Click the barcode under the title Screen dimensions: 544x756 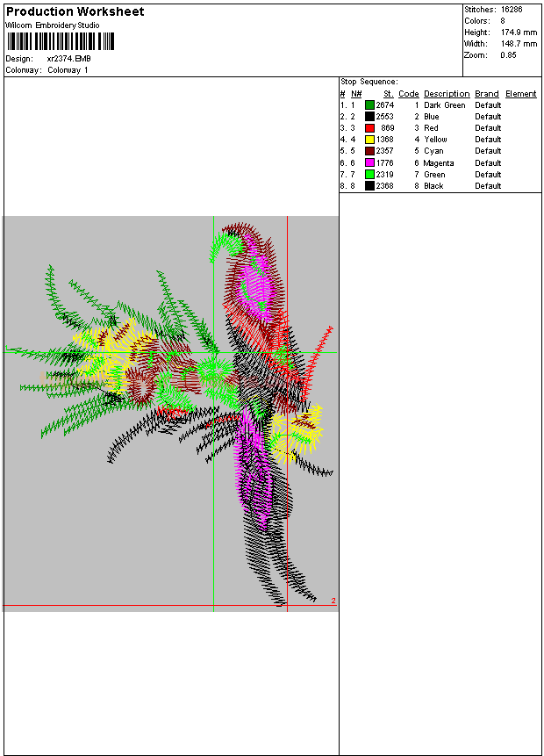[61, 41]
